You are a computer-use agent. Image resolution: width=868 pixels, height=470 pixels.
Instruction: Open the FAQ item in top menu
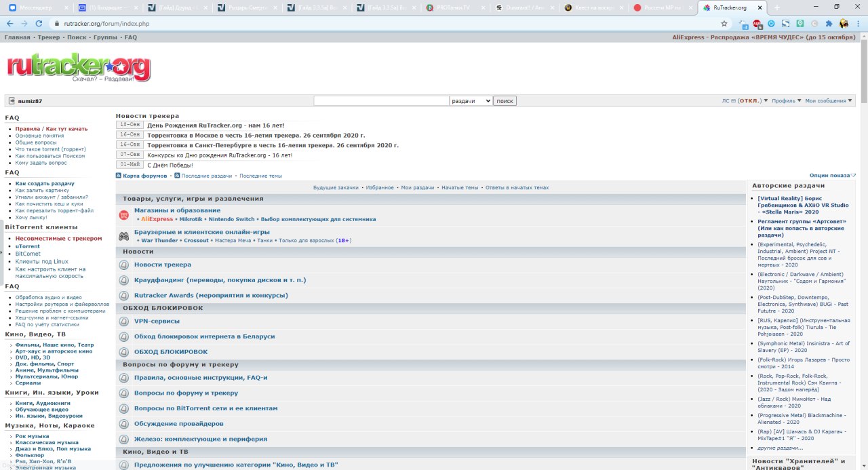click(x=130, y=37)
